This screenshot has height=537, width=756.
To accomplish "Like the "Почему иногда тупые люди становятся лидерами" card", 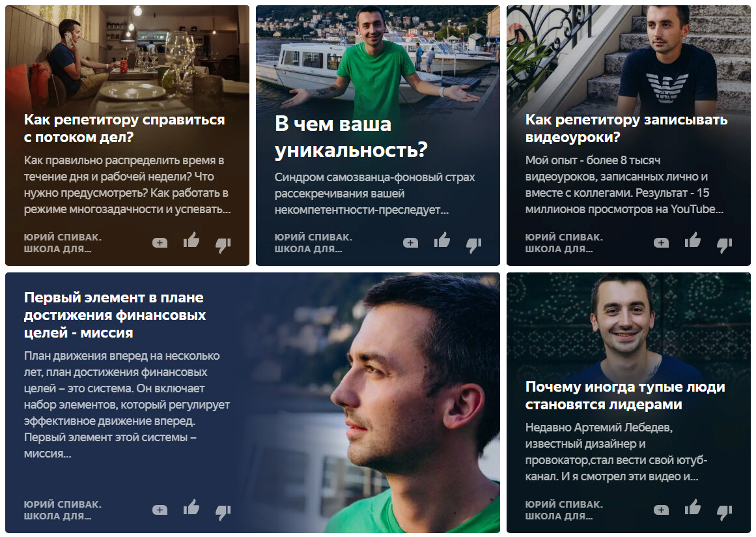I will pos(693,507).
